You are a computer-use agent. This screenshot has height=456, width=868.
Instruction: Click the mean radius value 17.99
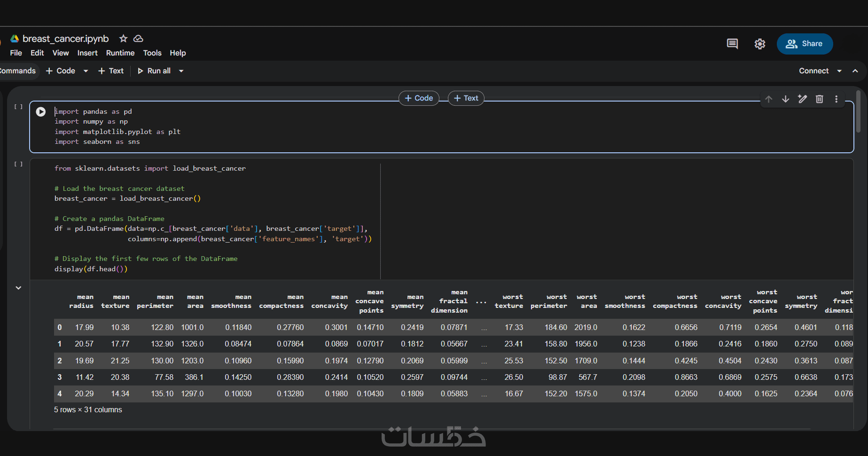click(84, 327)
